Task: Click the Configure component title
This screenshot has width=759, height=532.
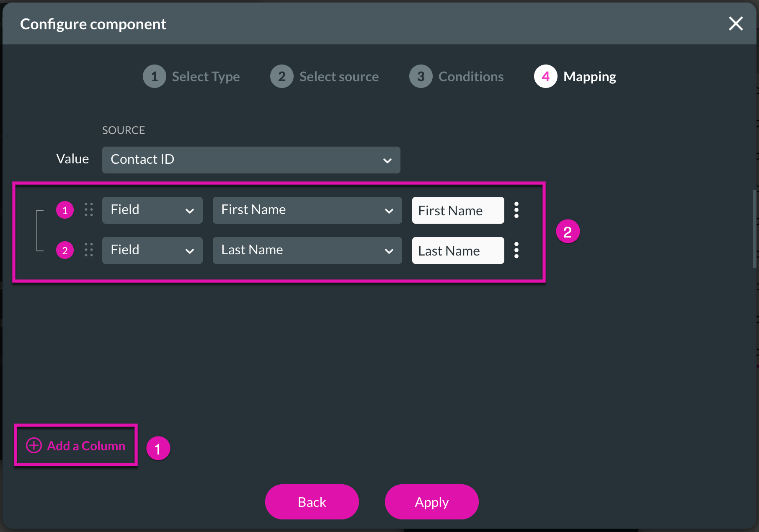Action: point(93,24)
